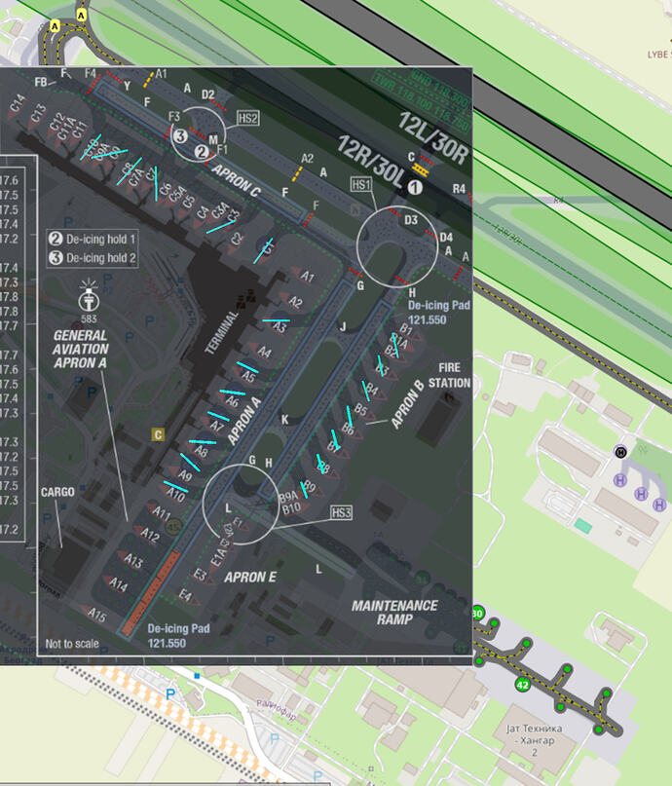Select the black H helipad marker
Image resolution: width=672 pixels, height=786 pixels.
click(x=620, y=452)
